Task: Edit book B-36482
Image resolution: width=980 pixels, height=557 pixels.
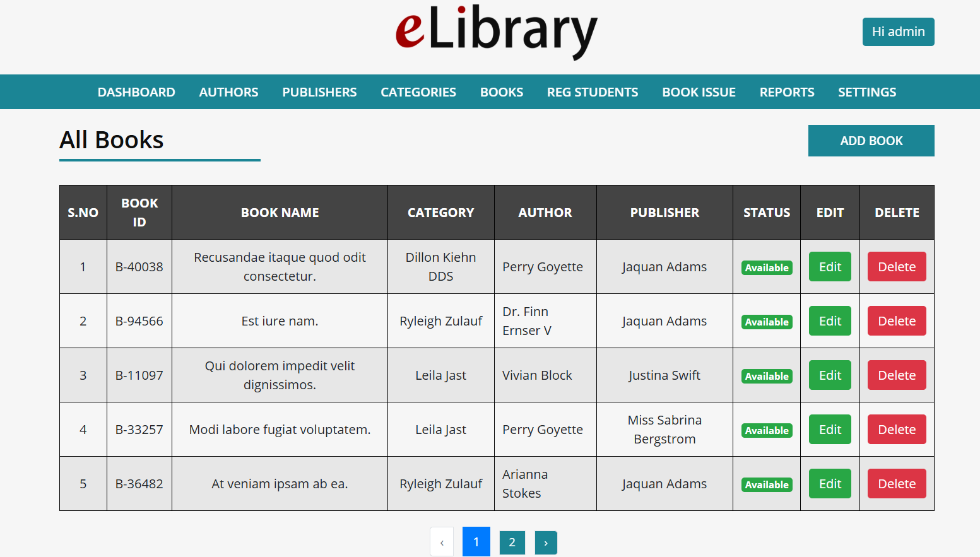Action: [830, 484]
